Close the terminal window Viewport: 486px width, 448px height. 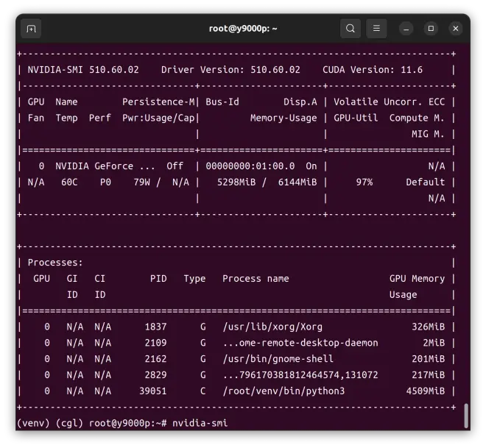pos(456,29)
